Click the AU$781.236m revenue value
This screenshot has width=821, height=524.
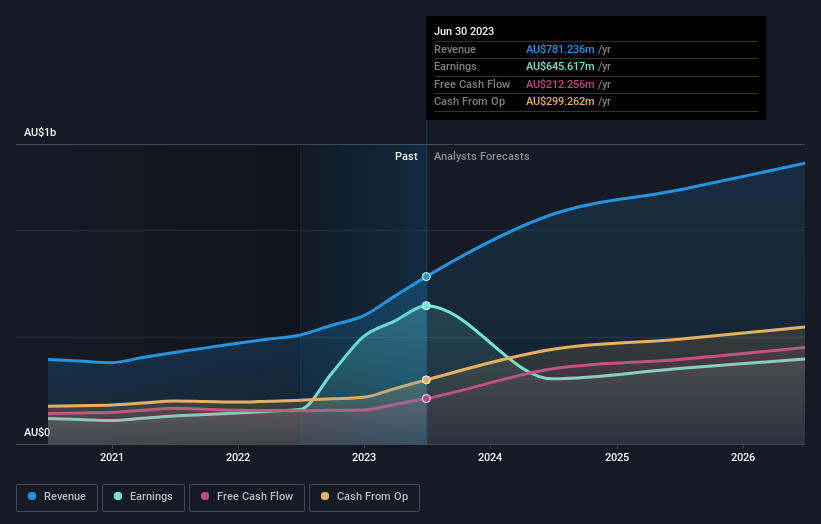[x=560, y=49]
